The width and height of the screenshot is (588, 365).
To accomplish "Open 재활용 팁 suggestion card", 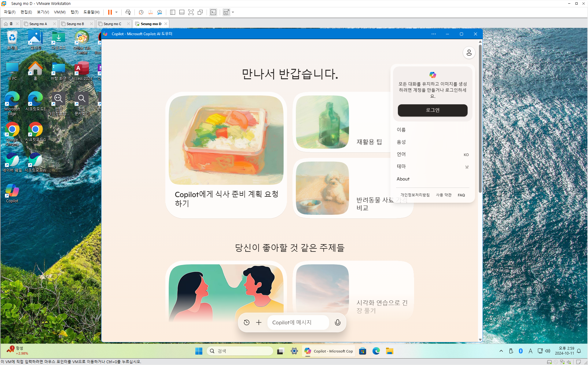I will click(x=341, y=122).
